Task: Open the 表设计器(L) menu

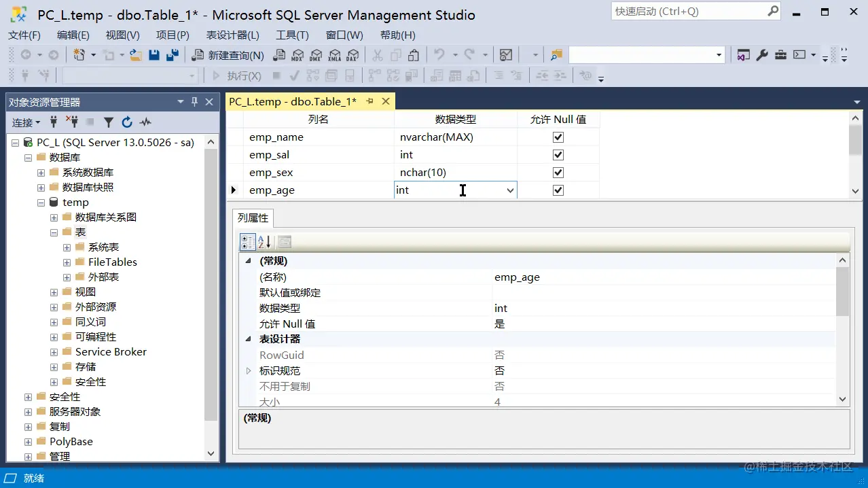Action: [x=233, y=35]
